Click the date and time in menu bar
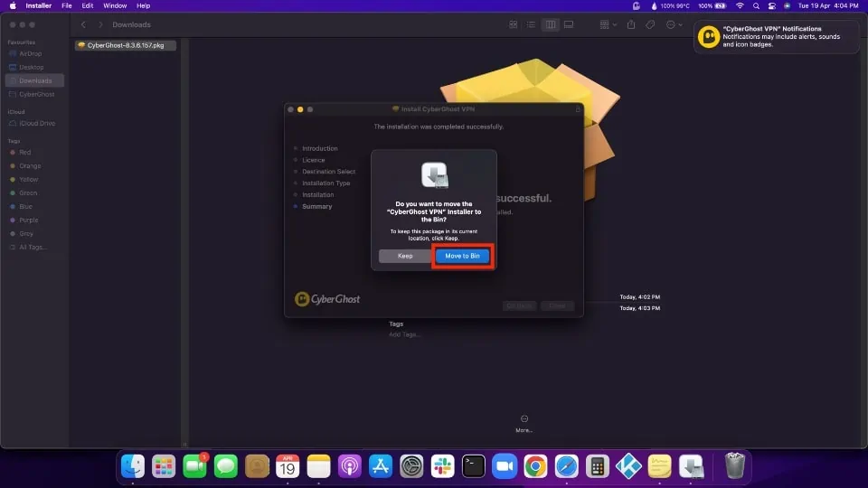This screenshot has width=868, height=488. 828,5
